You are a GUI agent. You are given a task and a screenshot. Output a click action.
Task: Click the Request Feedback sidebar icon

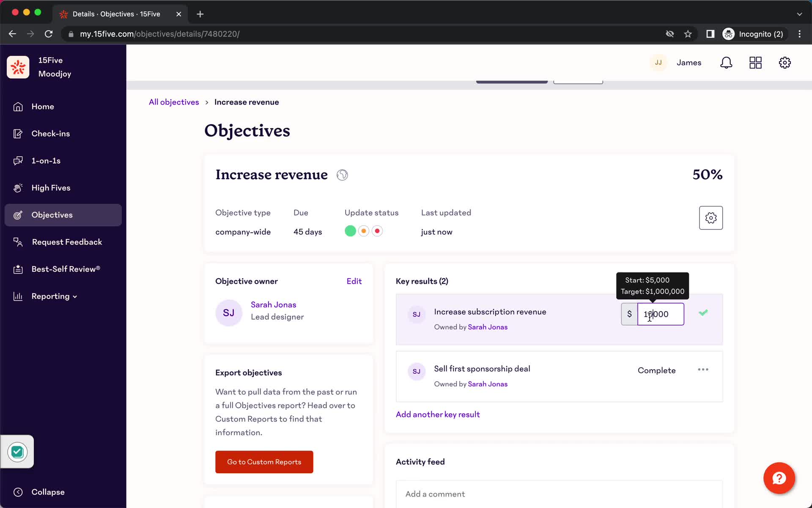18,242
